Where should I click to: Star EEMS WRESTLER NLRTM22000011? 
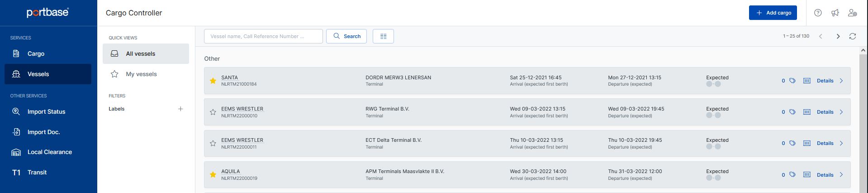tap(213, 143)
